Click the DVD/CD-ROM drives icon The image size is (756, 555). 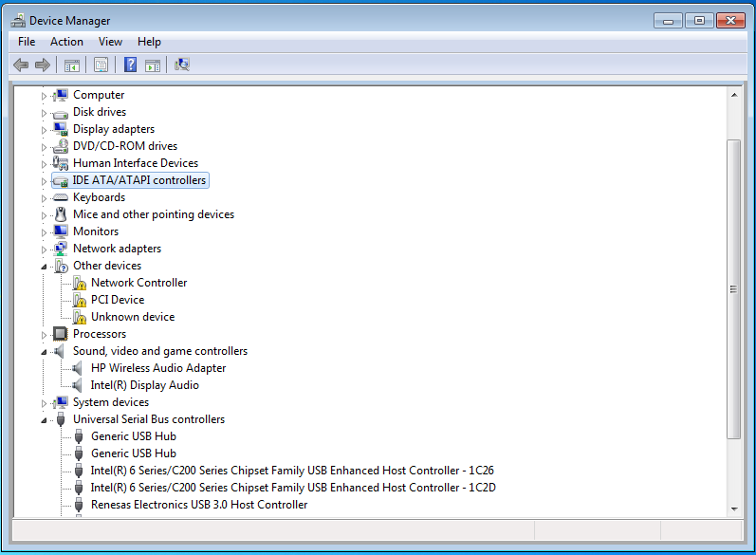(x=61, y=146)
